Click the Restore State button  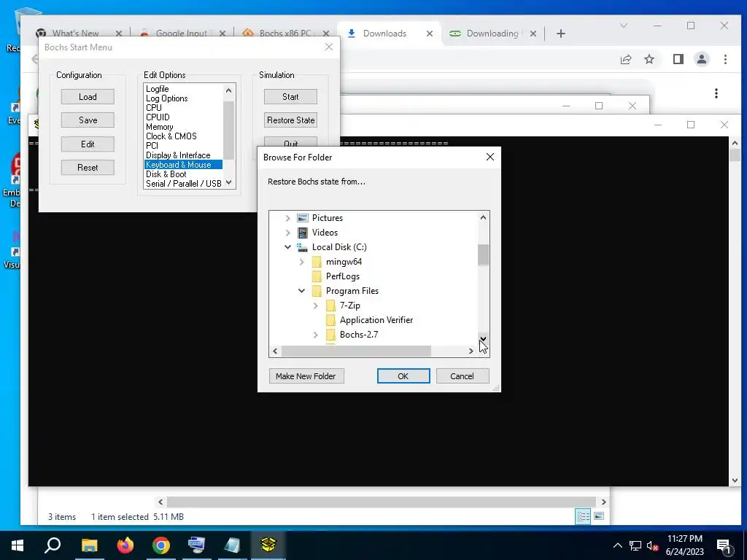pos(290,120)
